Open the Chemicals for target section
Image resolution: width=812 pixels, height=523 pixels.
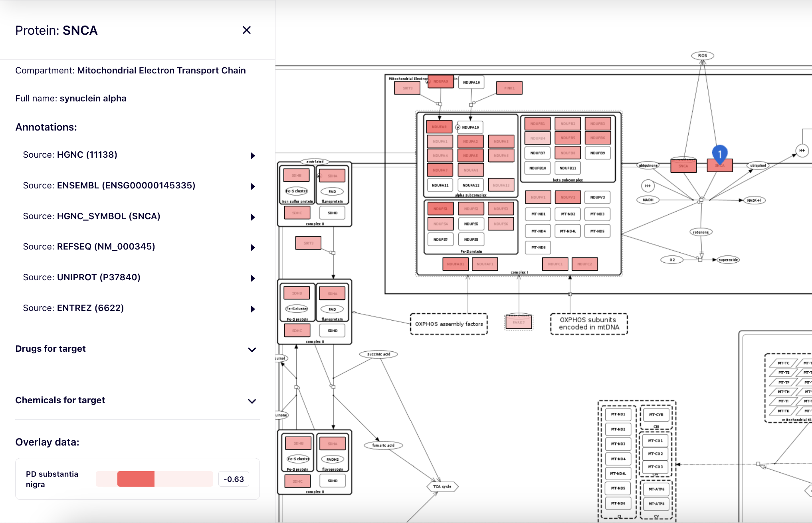252,401
